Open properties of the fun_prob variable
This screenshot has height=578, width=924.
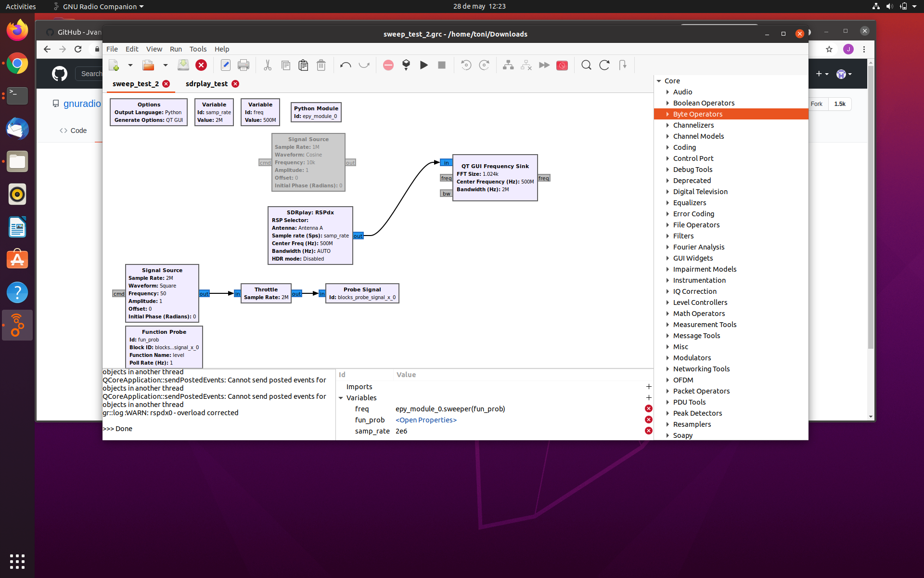tap(425, 420)
